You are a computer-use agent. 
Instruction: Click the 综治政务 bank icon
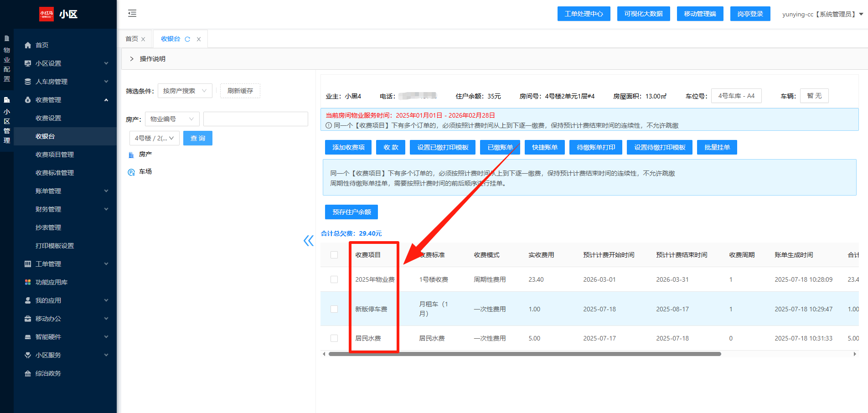28,373
